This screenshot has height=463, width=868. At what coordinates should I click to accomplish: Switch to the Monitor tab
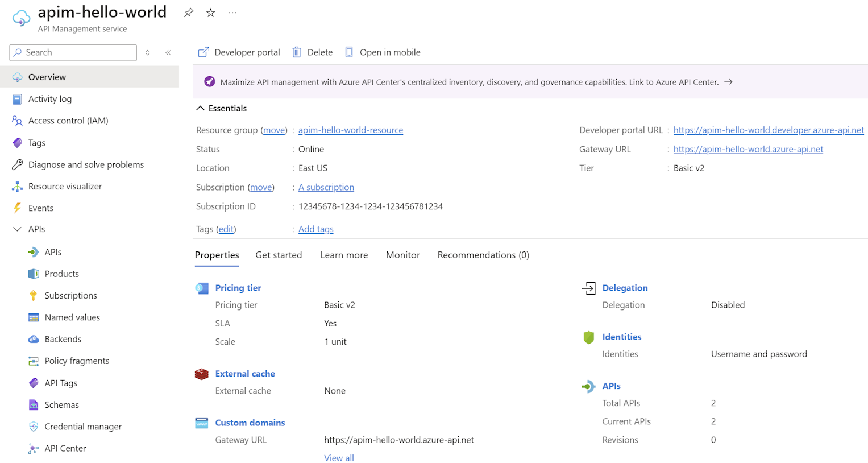coord(402,255)
